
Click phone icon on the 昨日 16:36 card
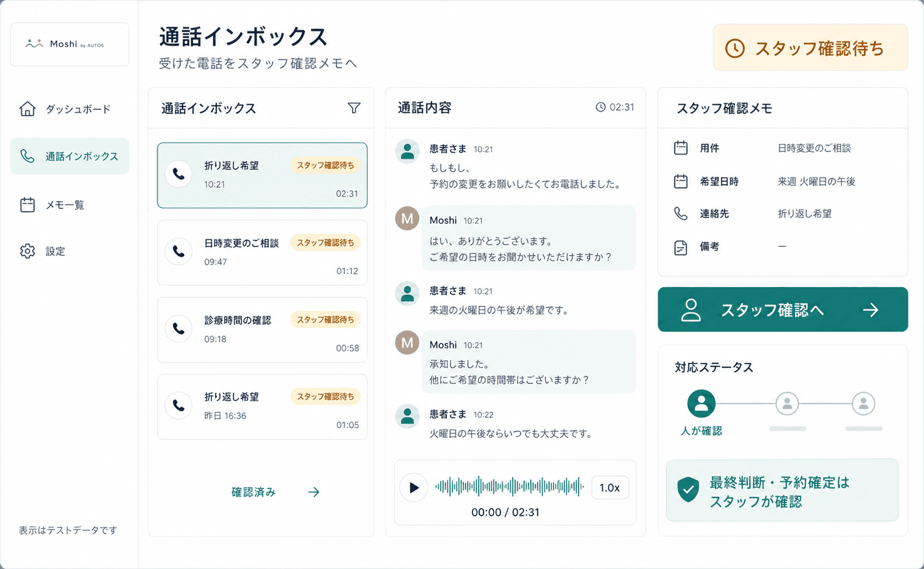[179, 405]
